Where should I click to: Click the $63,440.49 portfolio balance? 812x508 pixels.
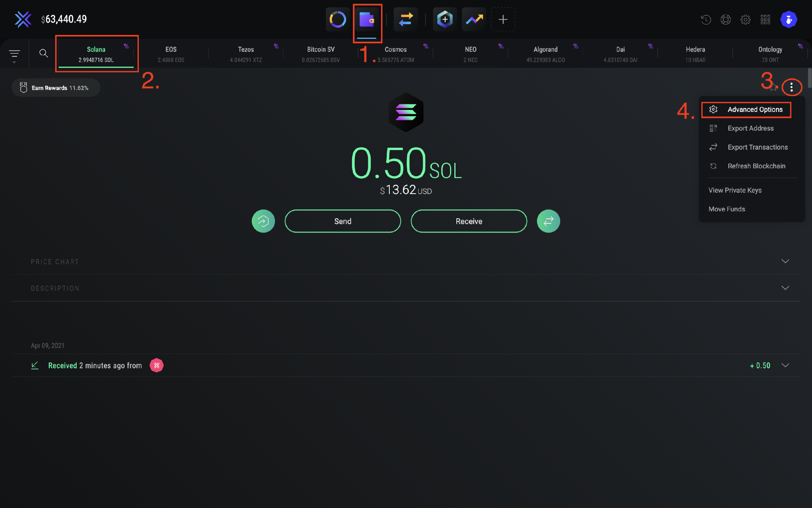[64, 19]
